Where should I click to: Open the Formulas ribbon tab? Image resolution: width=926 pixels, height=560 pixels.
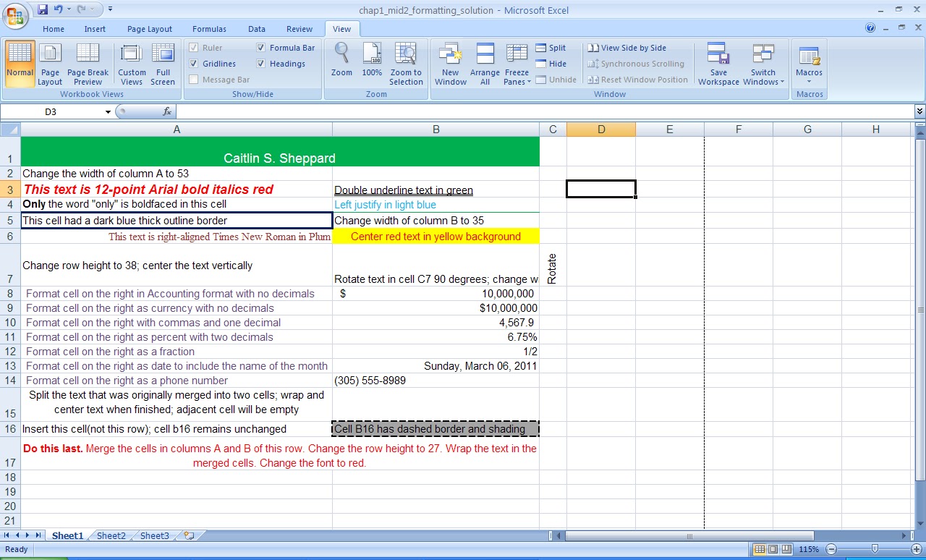click(x=209, y=29)
